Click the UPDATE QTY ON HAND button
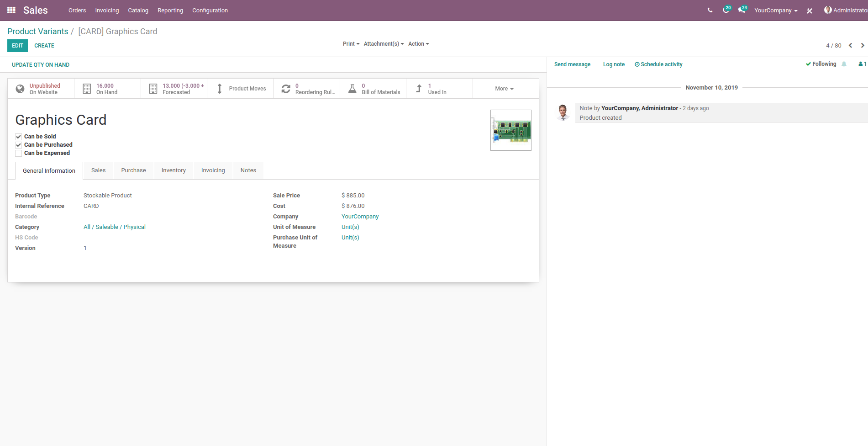This screenshot has height=446, width=868. (x=41, y=64)
